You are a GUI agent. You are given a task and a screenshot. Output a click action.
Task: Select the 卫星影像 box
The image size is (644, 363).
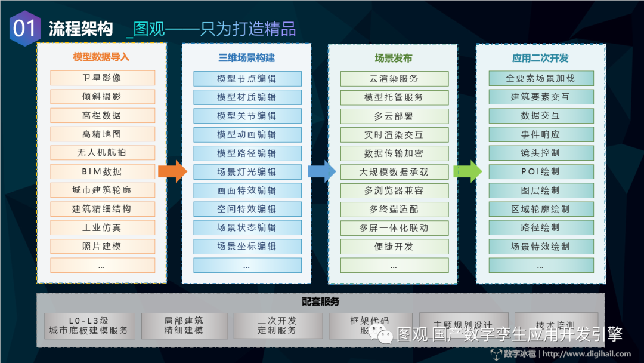pyautogui.click(x=103, y=78)
